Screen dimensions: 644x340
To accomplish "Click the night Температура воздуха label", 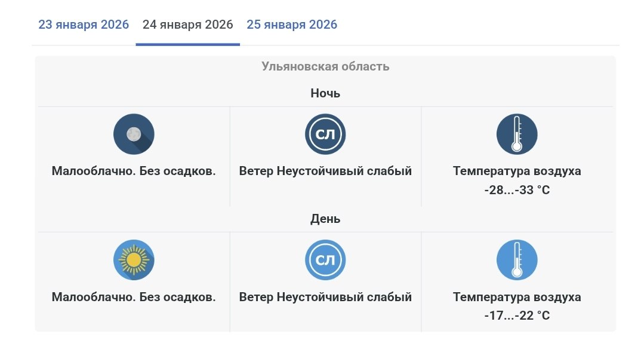I will tap(517, 171).
